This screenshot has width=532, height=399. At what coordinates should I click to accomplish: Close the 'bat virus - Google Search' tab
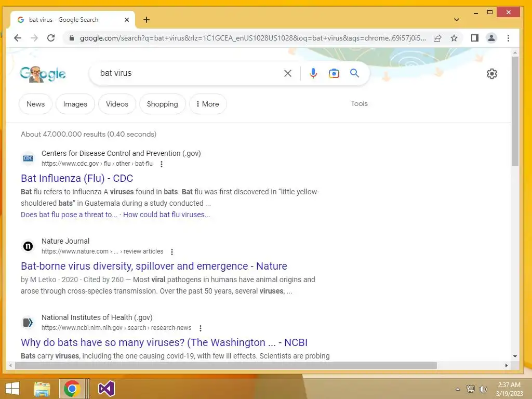point(127,20)
